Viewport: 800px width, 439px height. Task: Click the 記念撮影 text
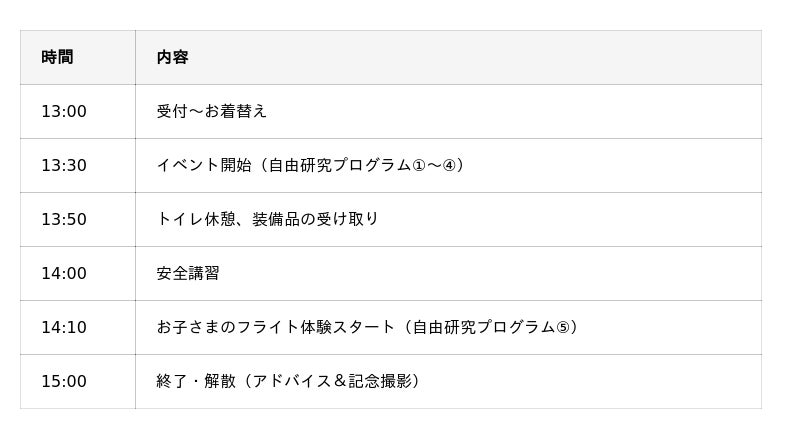[x=380, y=381]
